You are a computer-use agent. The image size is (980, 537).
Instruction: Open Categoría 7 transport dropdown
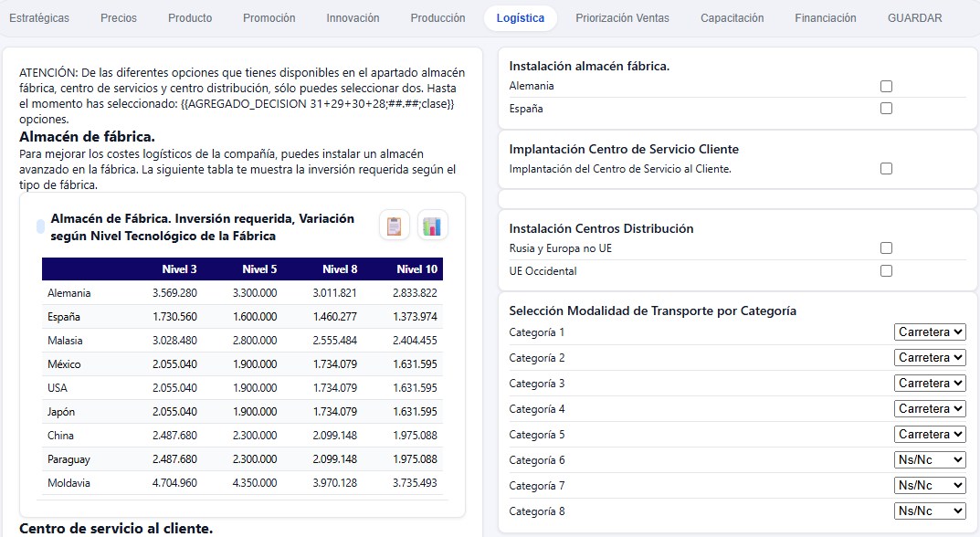coord(930,486)
